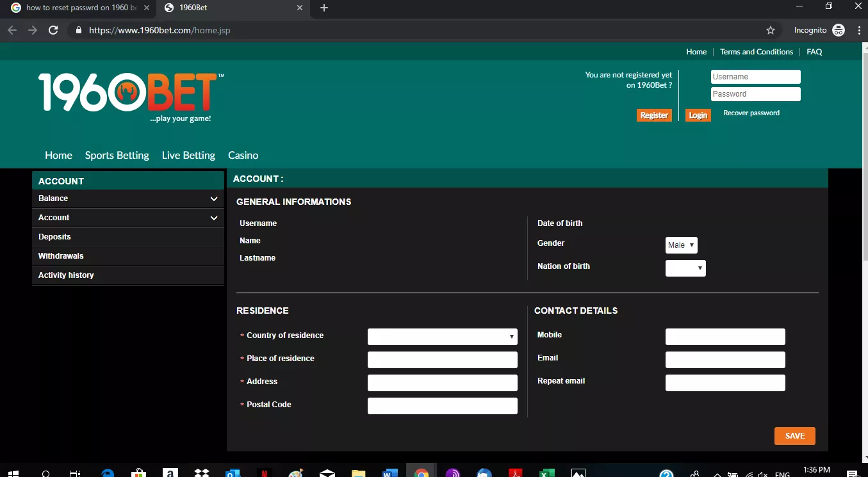Image resolution: width=868 pixels, height=477 pixels.
Task: Reload the 1960Bet page
Action: point(54,30)
